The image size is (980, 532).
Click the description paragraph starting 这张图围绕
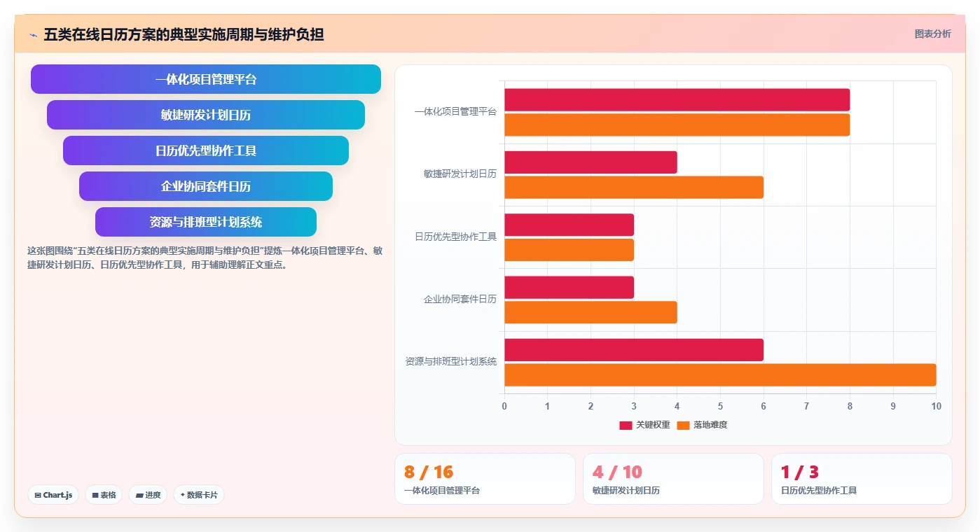[x=205, y=258]
